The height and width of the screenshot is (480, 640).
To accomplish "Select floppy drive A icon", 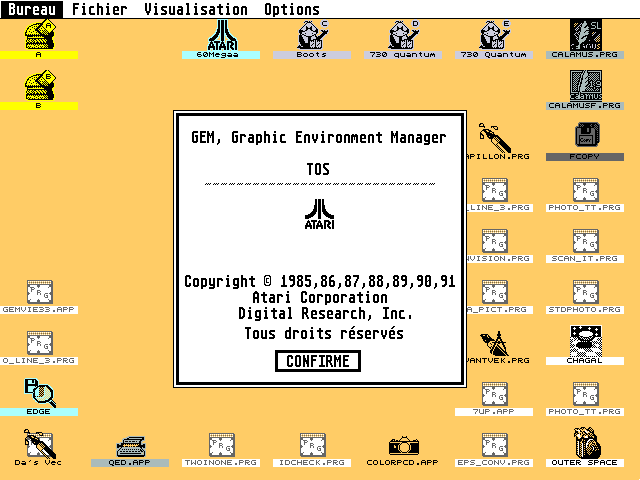I will (40, 36).
